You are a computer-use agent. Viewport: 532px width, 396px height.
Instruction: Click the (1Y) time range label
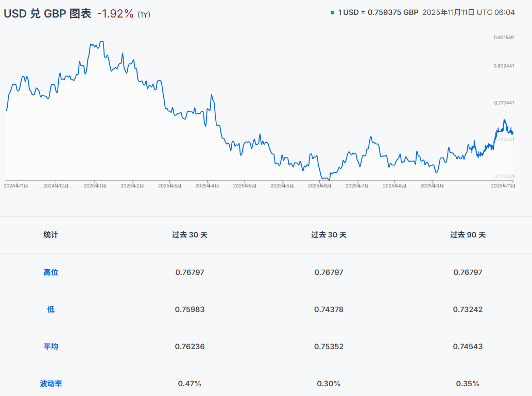144,14
